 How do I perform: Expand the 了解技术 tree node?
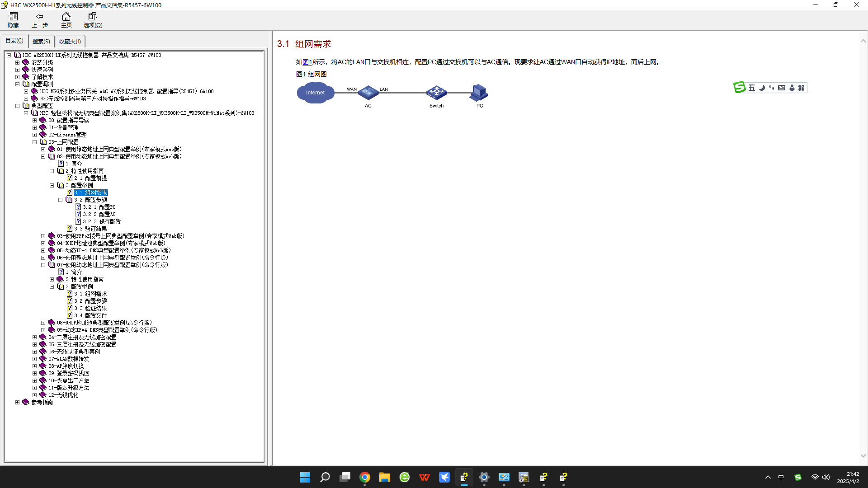[x=18, y=77]
